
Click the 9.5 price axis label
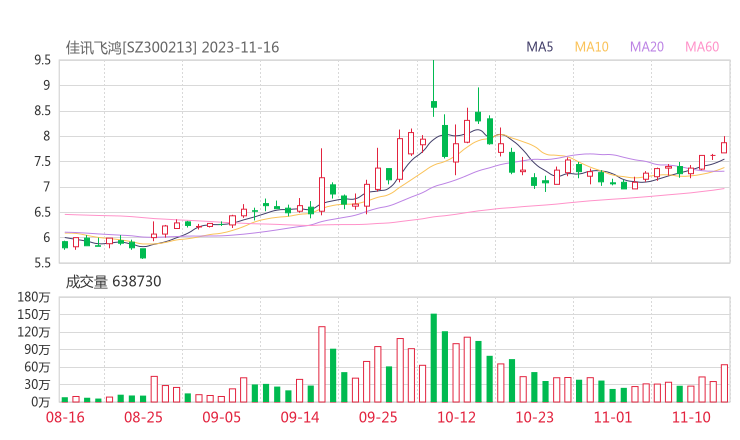point(42,60)
